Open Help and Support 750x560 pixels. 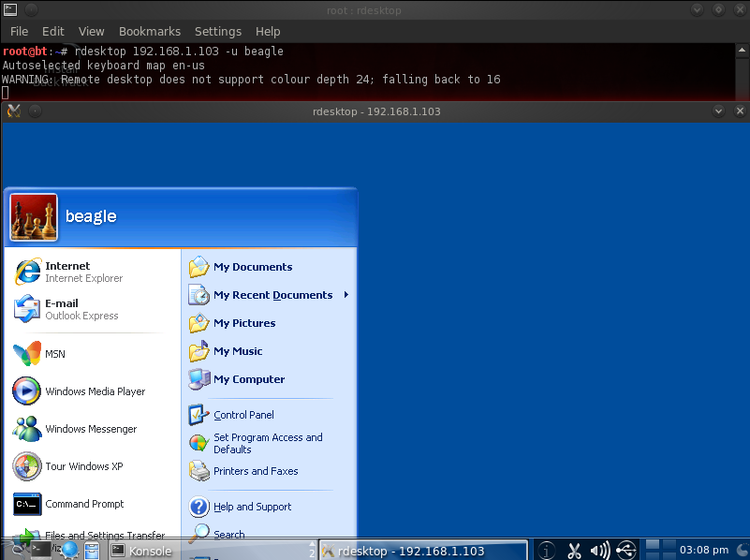pyautogui.click(x=240, y=507)
